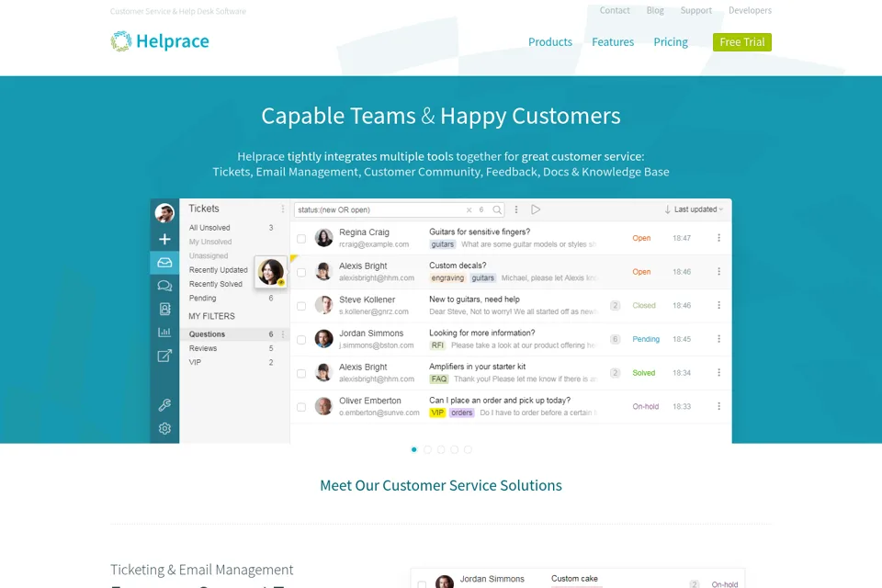The width and height of the screenshot is (882, 588).
Task: Open the three-dot menu next to search
Action: click(x=516, y=209)
